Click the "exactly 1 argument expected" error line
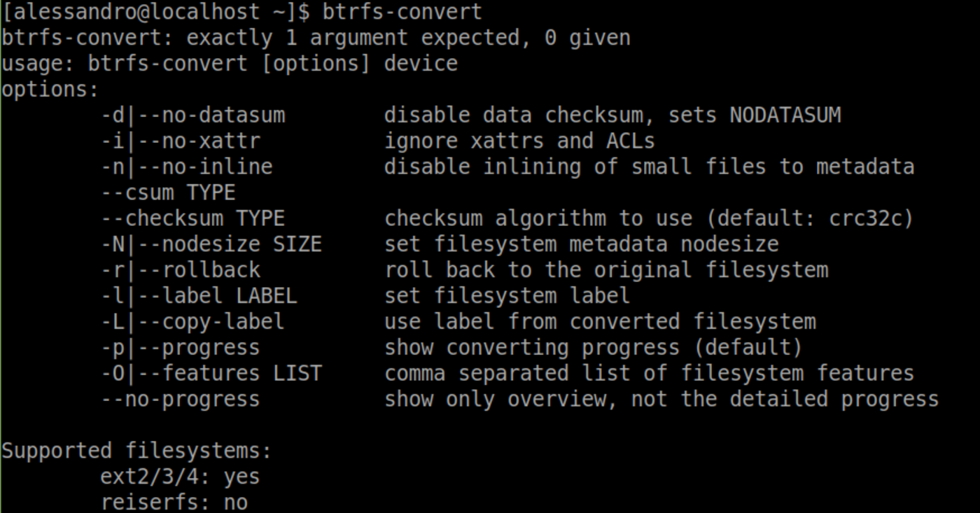980x513 pixels. [x=315, y=38]
